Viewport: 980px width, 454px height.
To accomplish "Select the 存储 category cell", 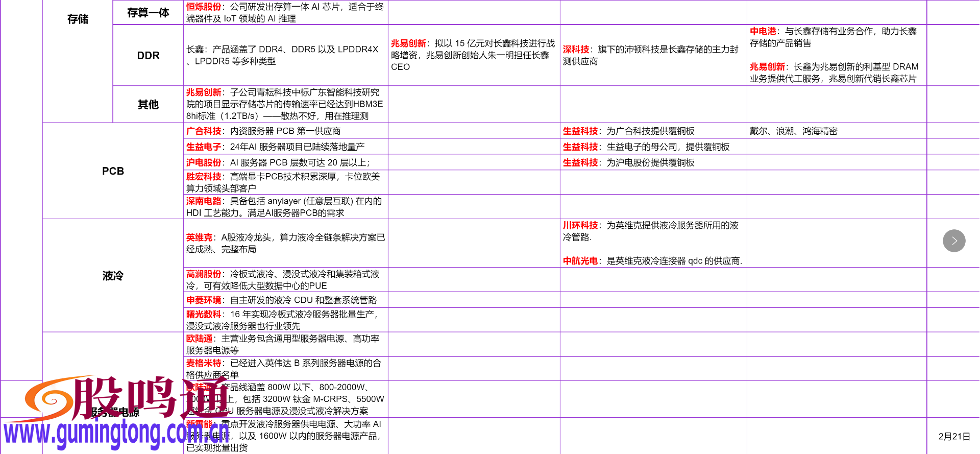I will click(x=78, y=61).
